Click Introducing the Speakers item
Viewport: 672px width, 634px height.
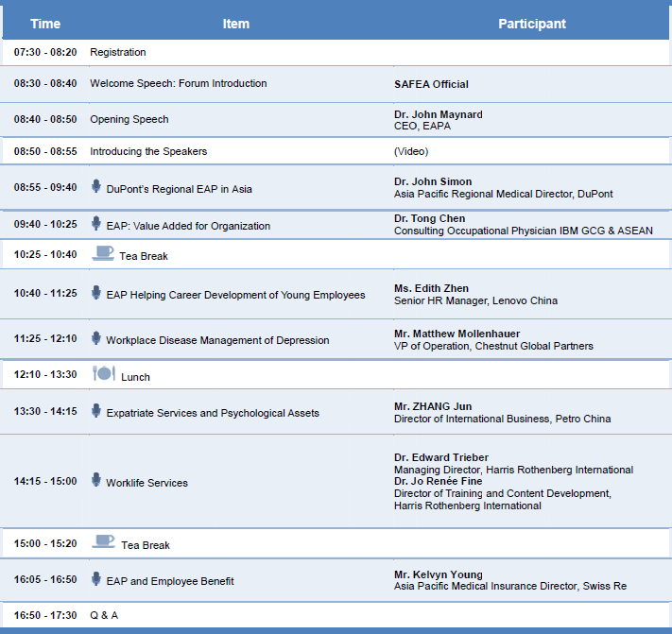[x=148, y=151]
